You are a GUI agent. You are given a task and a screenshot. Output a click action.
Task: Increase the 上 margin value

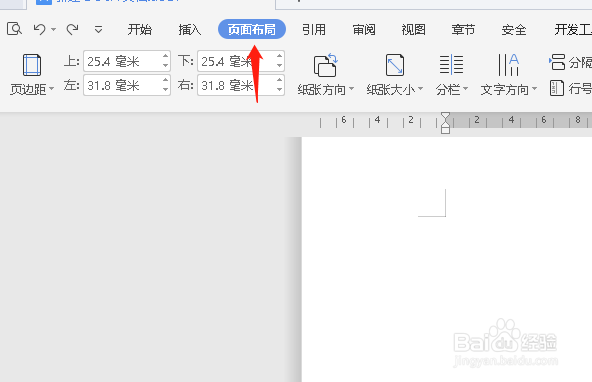(x=165, y=56)
